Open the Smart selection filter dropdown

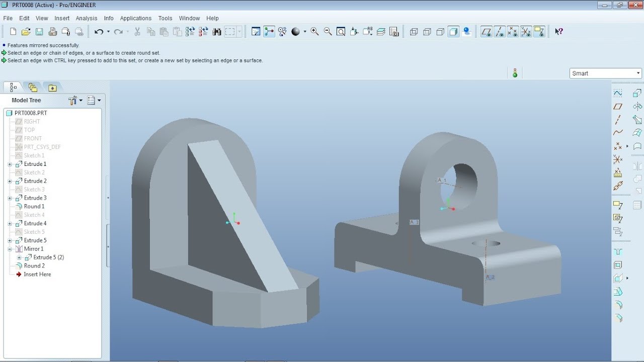[x=606, y=73]
